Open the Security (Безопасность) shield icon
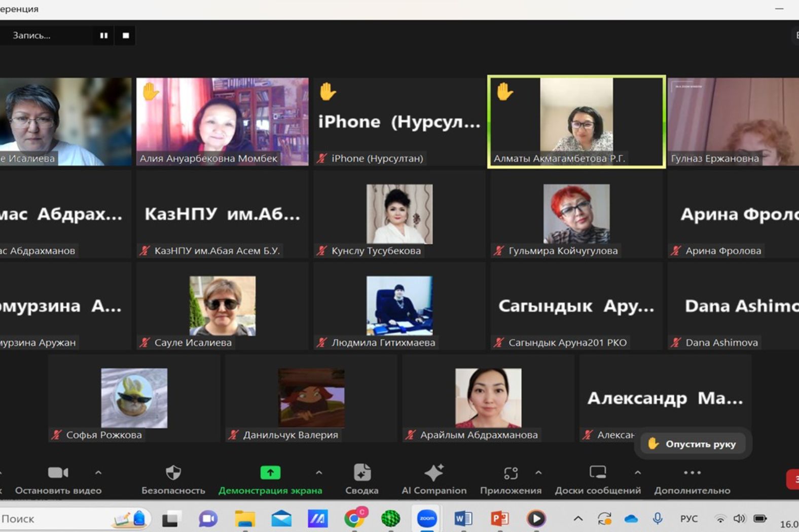This screenshot has height=532, width=799. (173, 473)
